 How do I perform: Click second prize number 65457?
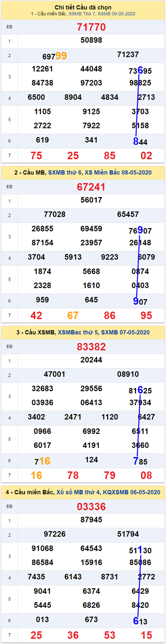click(128, 214)
